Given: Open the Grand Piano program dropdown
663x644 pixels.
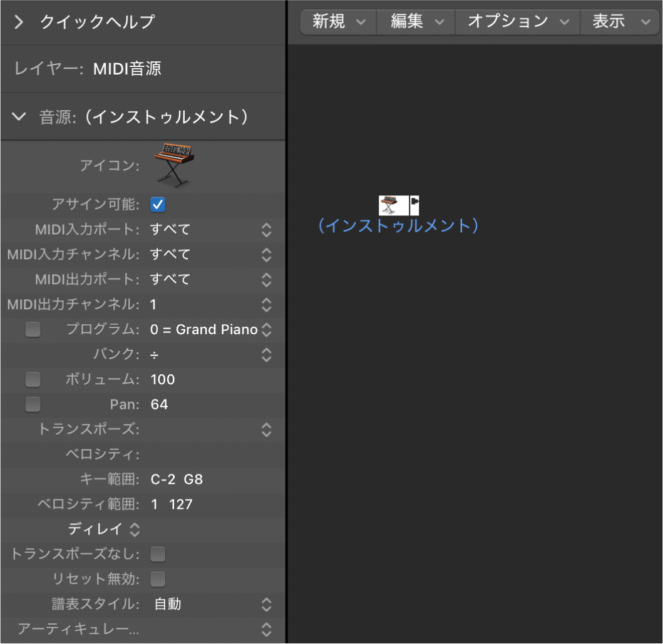Looking at the screenshot, I should pyautogui.click(x=266, y=329).
